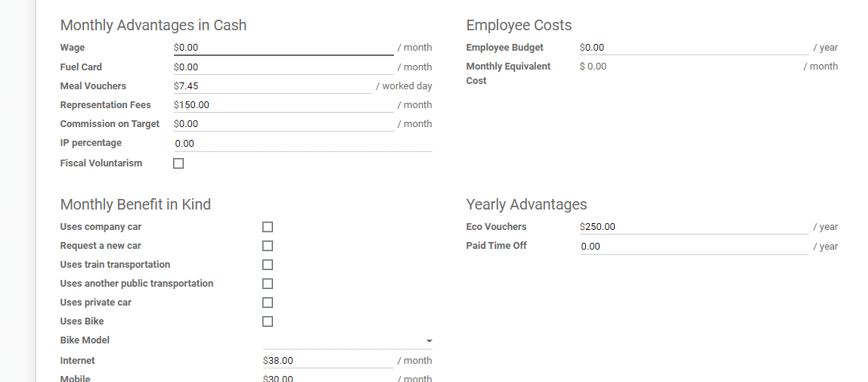Open the Bike Model dropdown
868x382 pixels.
tap(348, 340)
